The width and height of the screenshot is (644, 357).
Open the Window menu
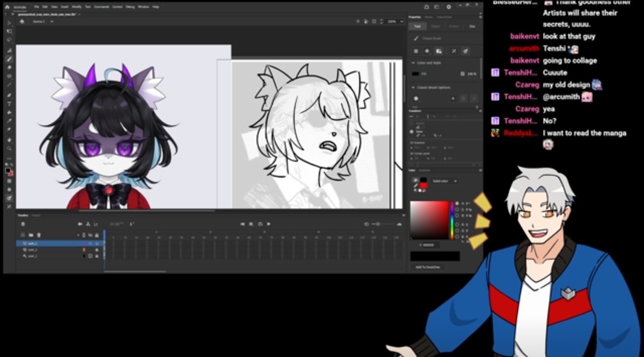pos(143,7)
